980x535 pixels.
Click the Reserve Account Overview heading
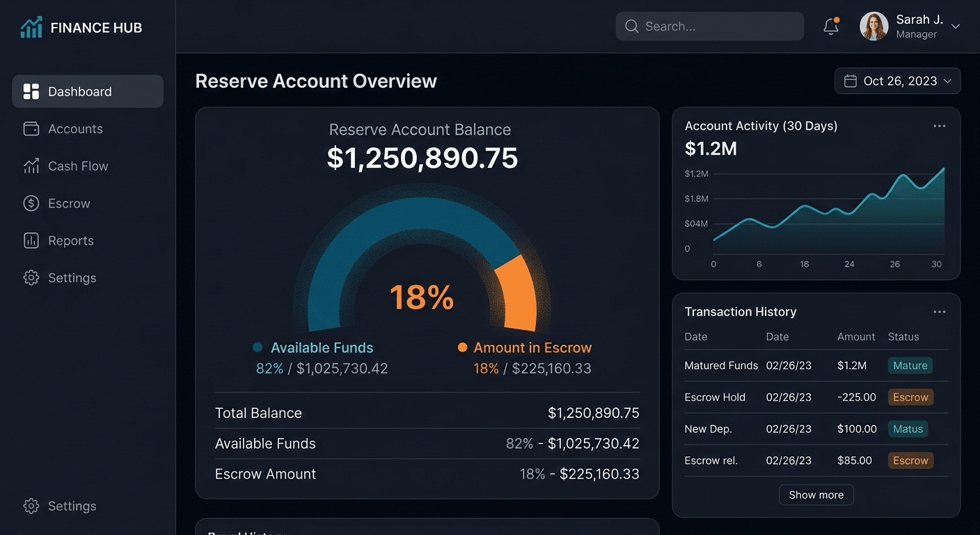point(316,81)
